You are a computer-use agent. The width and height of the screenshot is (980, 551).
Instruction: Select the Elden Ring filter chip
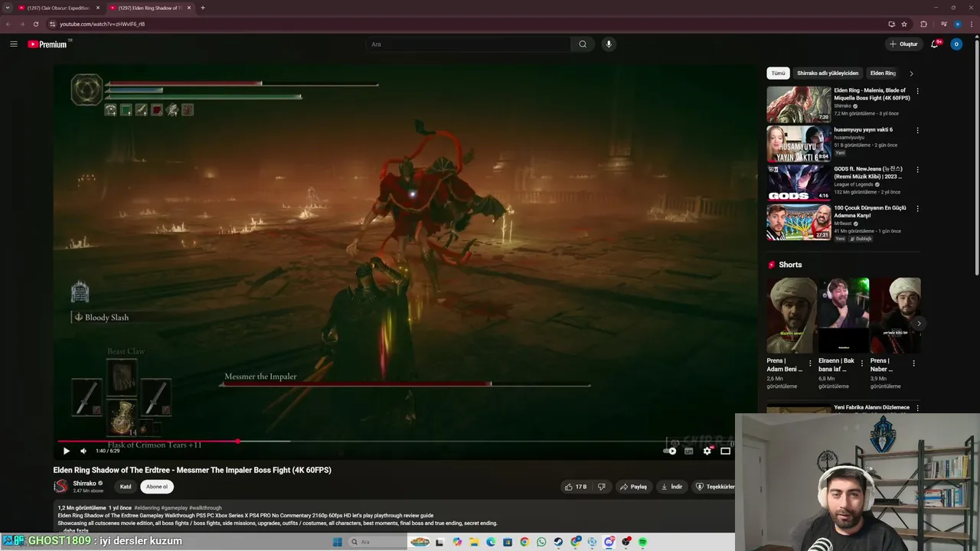coord(883,73)
